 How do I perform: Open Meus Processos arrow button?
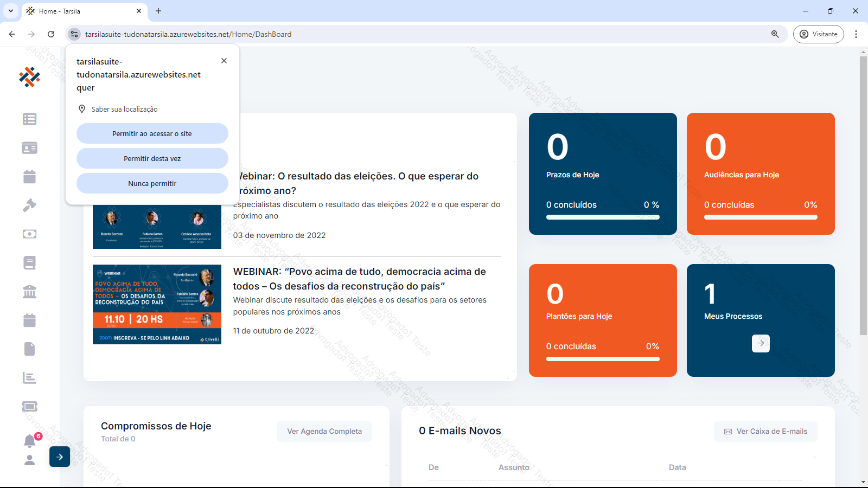(x=761, y=343)
